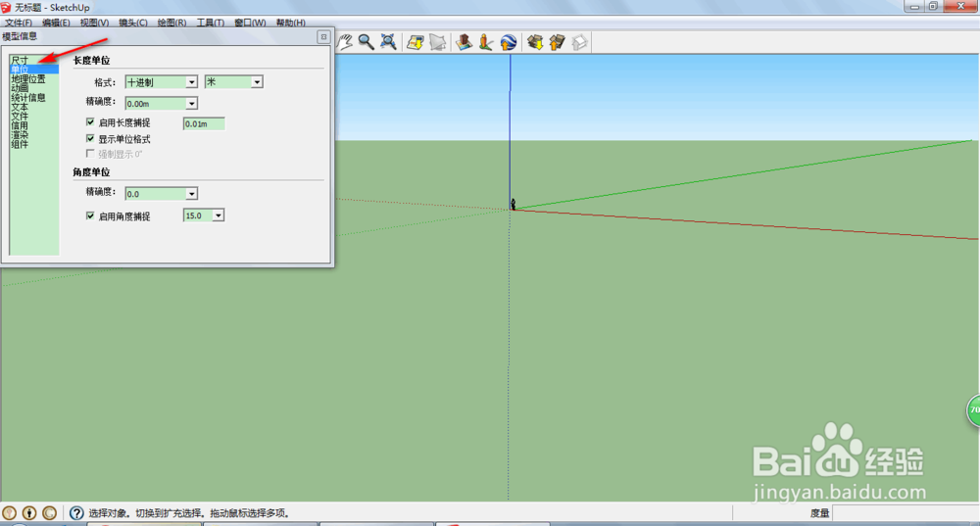Screen dimensions: 980x526
Task: Open the 编辑(E) menu
Action: click(56, 23)
